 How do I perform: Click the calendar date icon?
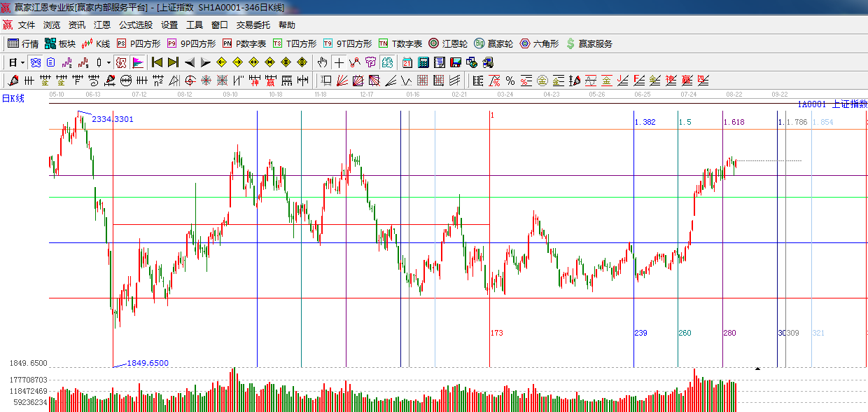click(x=406, y=62)
